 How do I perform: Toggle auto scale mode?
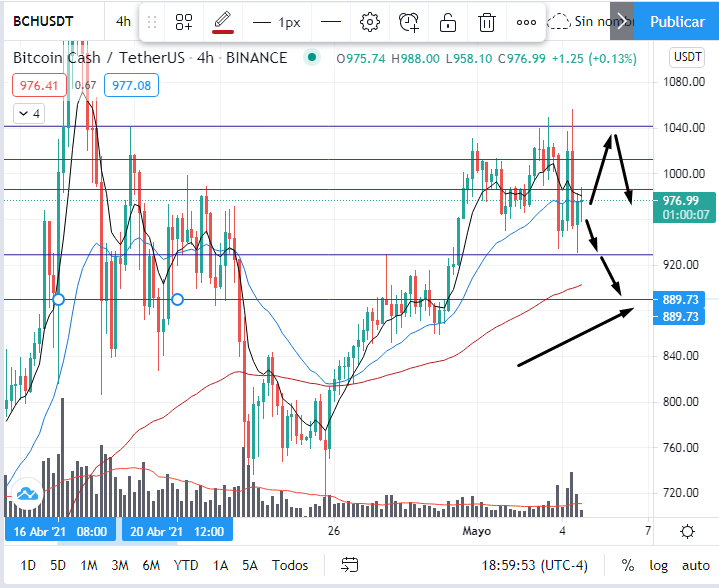click(x=696, y=565)
